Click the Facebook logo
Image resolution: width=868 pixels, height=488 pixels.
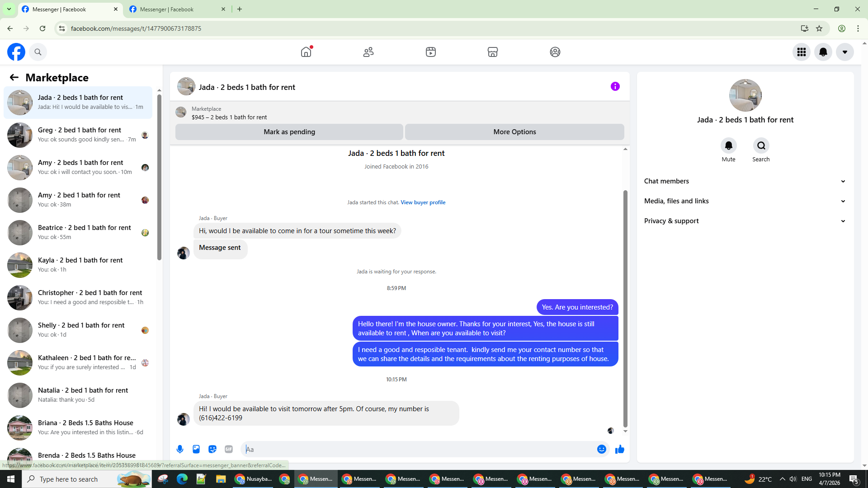16,52
